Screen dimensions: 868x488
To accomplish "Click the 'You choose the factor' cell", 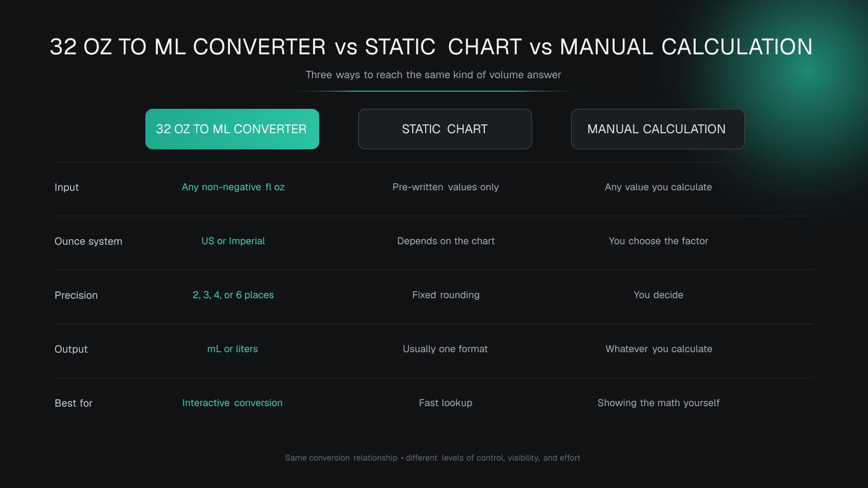I will pos(658,241).
